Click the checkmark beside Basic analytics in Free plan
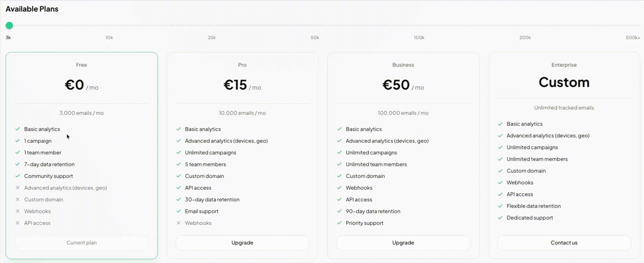 coord(18,129)
